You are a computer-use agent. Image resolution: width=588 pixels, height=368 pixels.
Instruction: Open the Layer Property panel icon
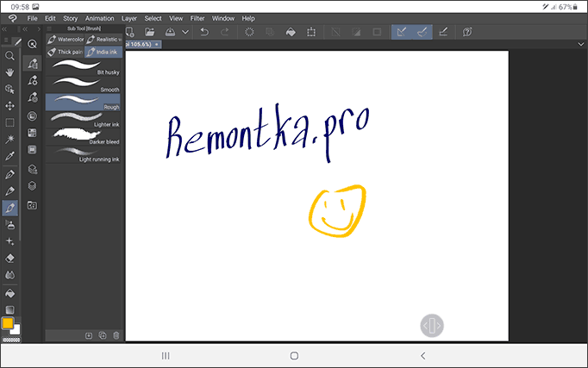32,169
